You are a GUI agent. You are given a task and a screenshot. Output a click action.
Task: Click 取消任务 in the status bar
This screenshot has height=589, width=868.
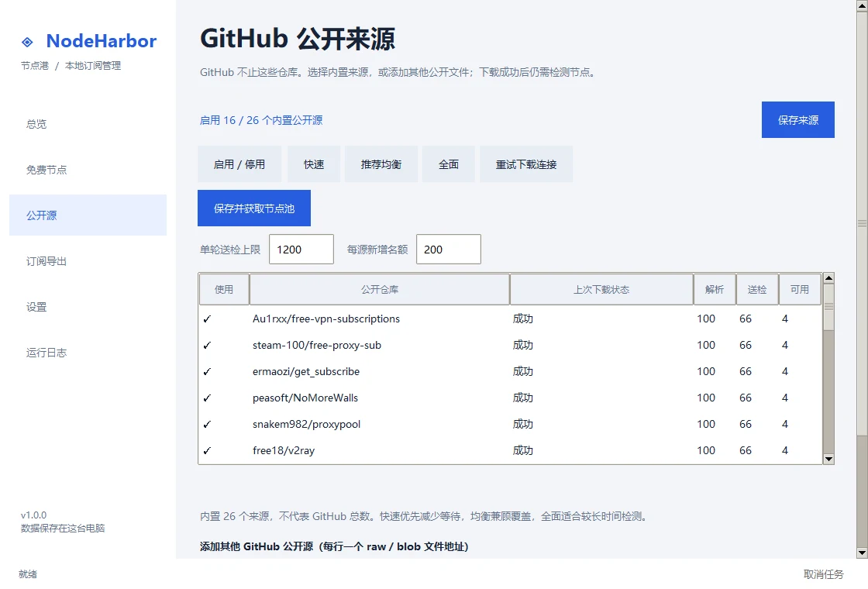pos(824,574)
